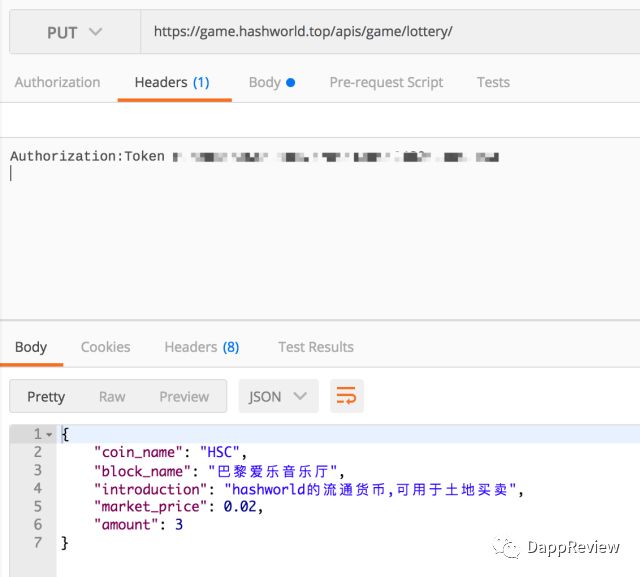Click the "block_name" key text
The width and height of the screenshot is (640, 577).
[142, 471]
